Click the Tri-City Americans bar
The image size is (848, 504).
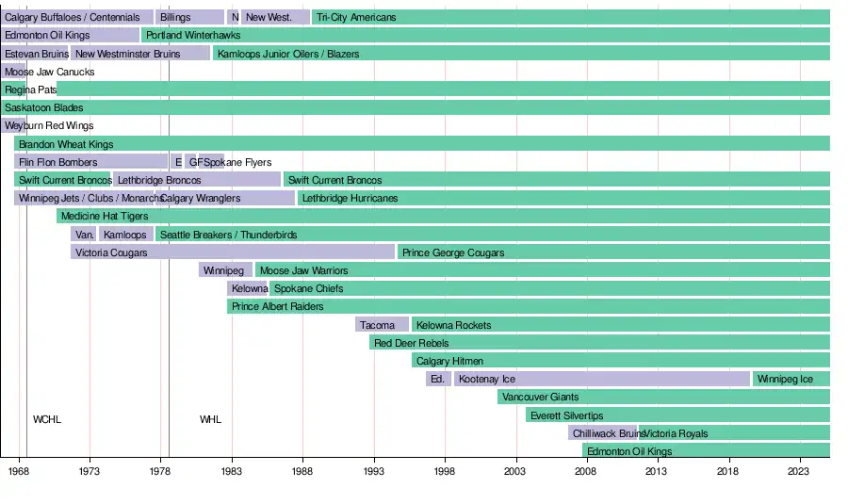point(570,17)
